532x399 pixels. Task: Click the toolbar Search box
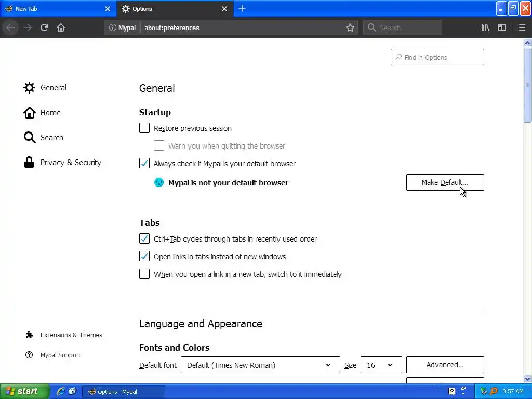(x=403, y=28)
